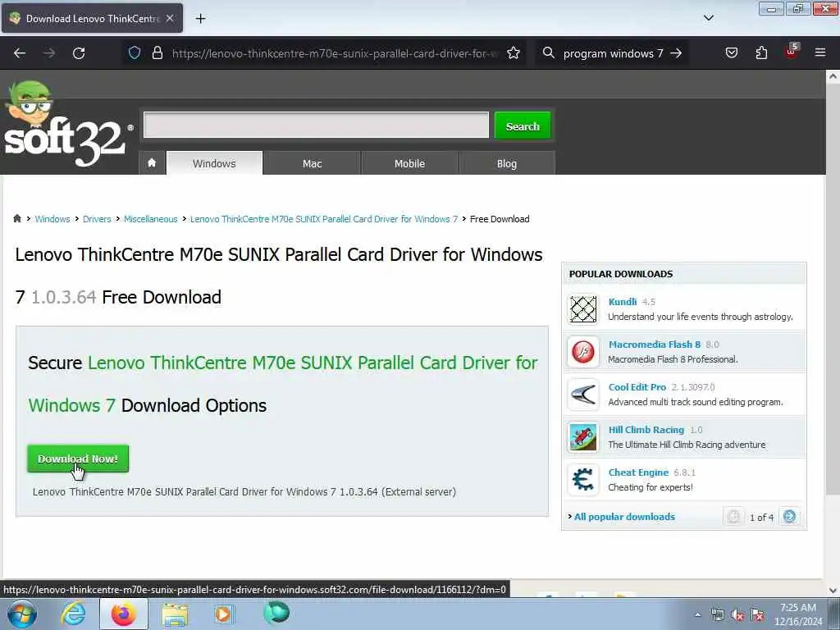Open Hill Climb Racing icon
Screen dimensions: 840x630
(583, 437)
